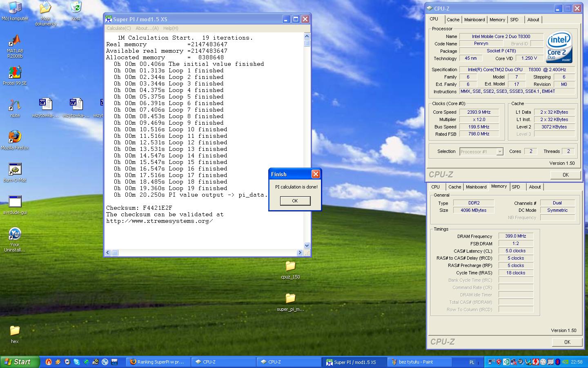Switch to the Mainboard tab in top CPU-Z

(474, 20)
